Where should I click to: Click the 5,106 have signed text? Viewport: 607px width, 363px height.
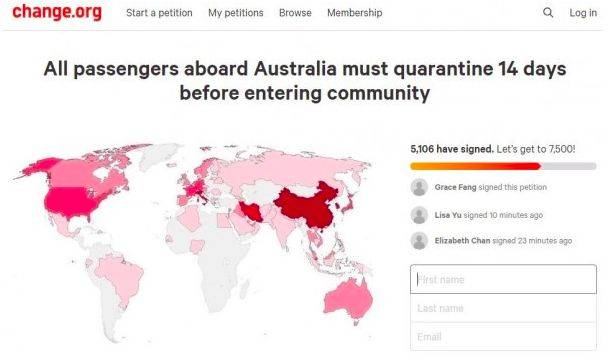[x=452, y=149]
